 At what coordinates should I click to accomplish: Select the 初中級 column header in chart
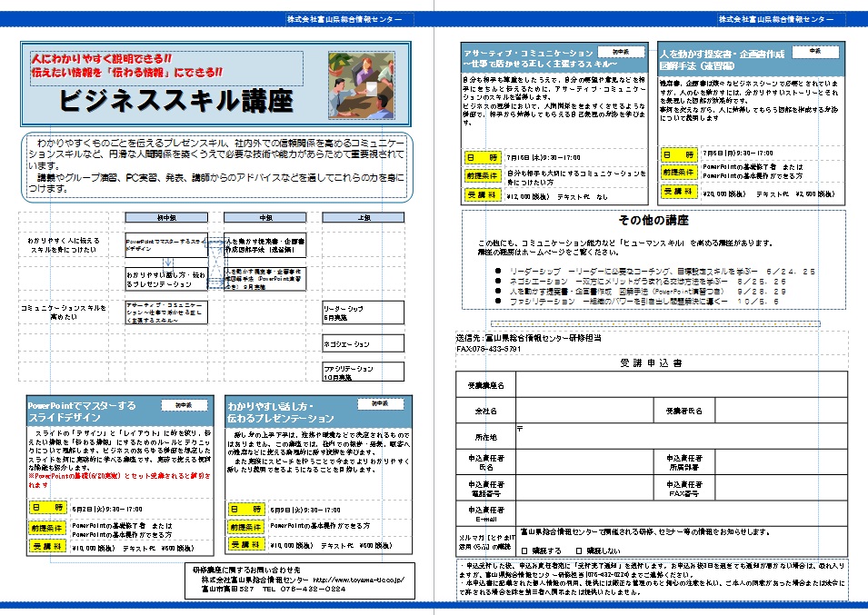pyautogui.click(x=165, y=218)
